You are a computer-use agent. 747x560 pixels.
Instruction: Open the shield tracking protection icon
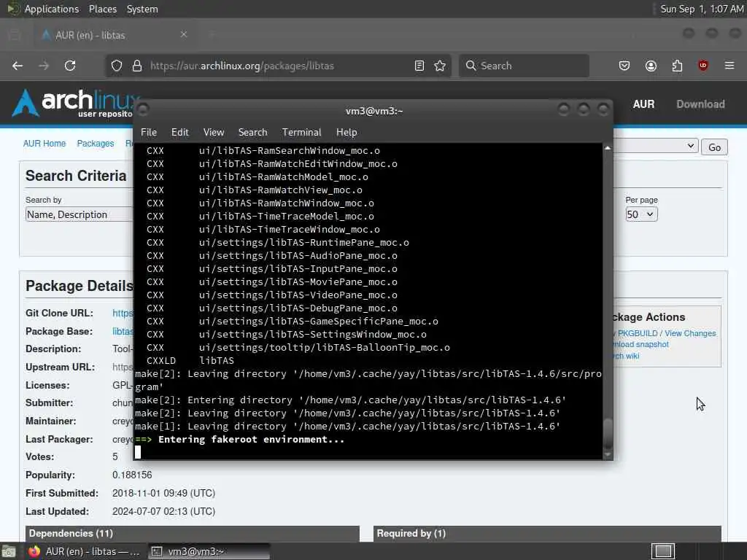click(117, 66)
